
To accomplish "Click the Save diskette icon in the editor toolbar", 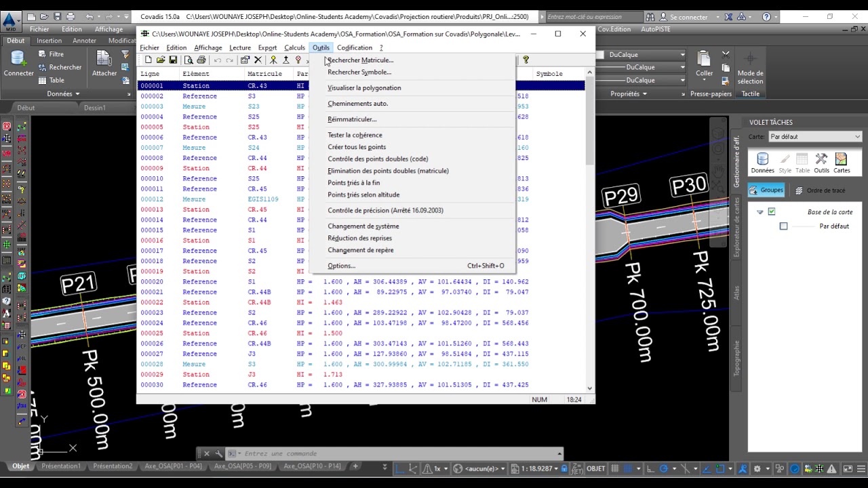I will (x=173, y=60).
